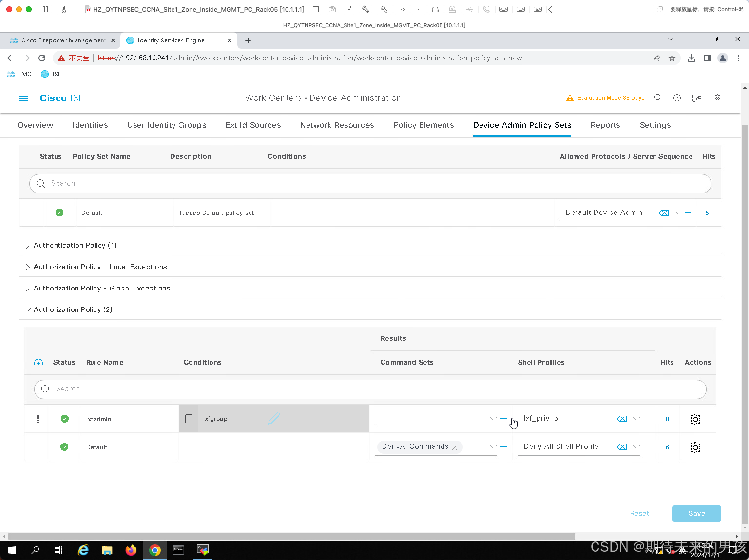Open Chrome tab search dropdown arrow
749x560 pixels.
671,39
